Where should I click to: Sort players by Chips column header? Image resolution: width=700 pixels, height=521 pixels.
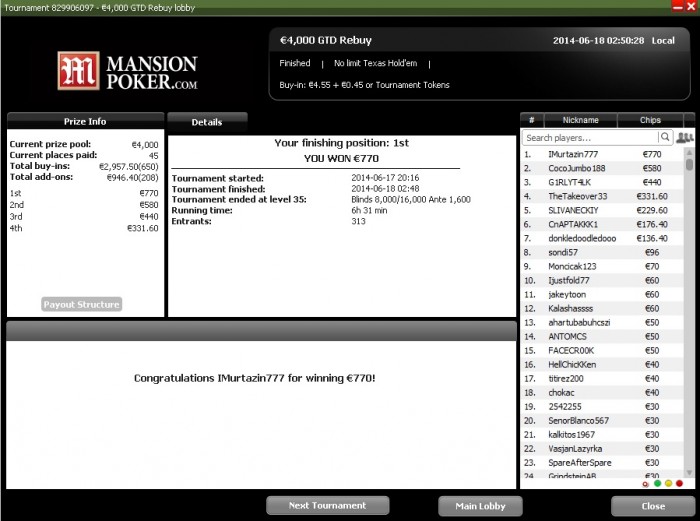pos(650,120)
